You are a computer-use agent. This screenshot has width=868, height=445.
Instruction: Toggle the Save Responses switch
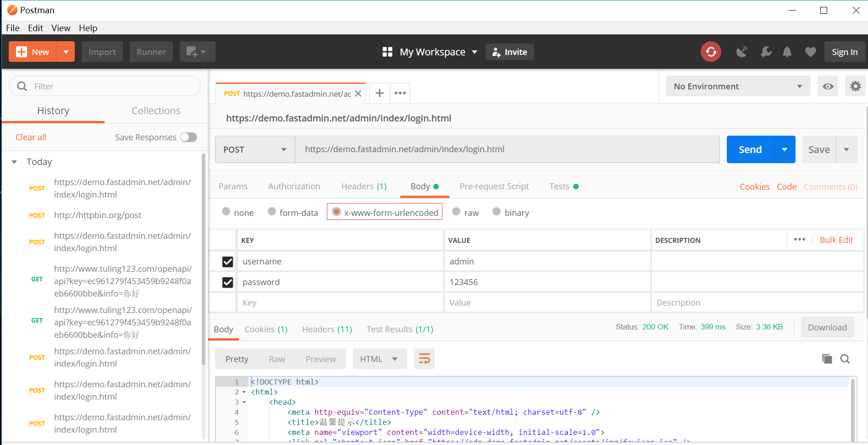point(188,137)
